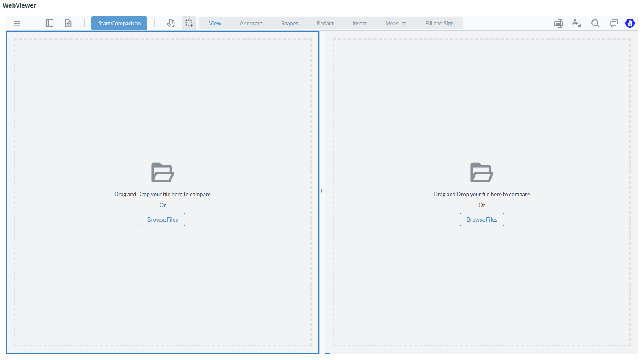Open the Shapes toolbar tab
This screenshot has height=360, width=644.
289,23
